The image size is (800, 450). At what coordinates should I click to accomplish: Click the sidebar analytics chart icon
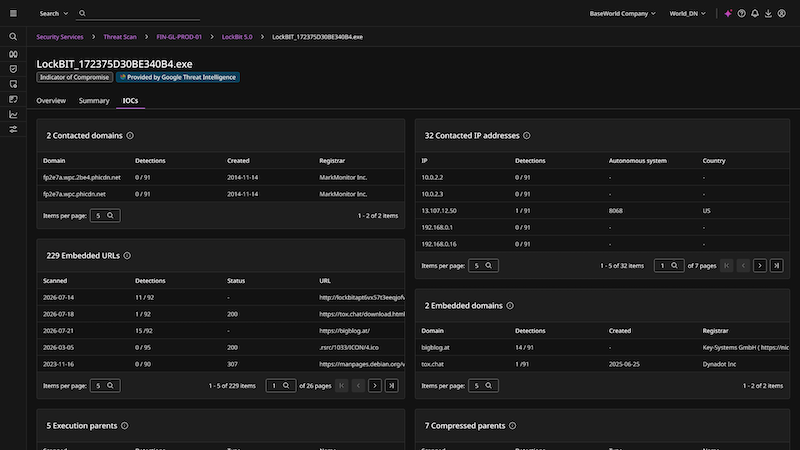pyautogui.click(x=13, y=114)
